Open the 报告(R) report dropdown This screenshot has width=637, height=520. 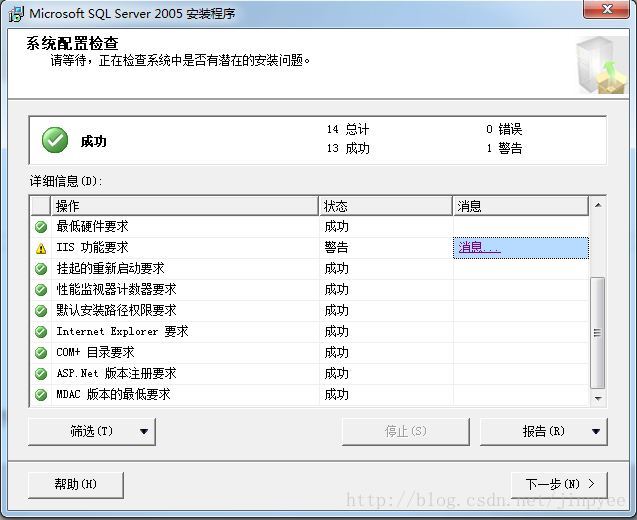click(544, 431)
